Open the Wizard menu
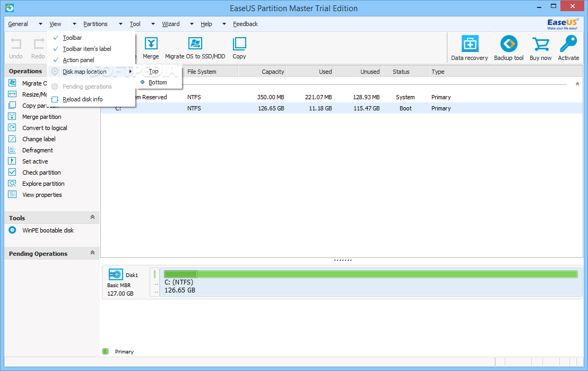The image size is (588, 371). [x=171, y=24]
